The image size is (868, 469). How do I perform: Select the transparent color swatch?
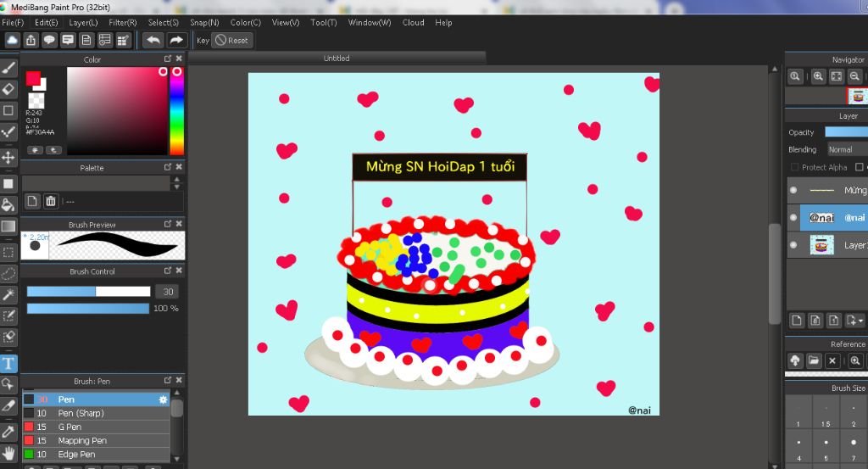(36, 100)
